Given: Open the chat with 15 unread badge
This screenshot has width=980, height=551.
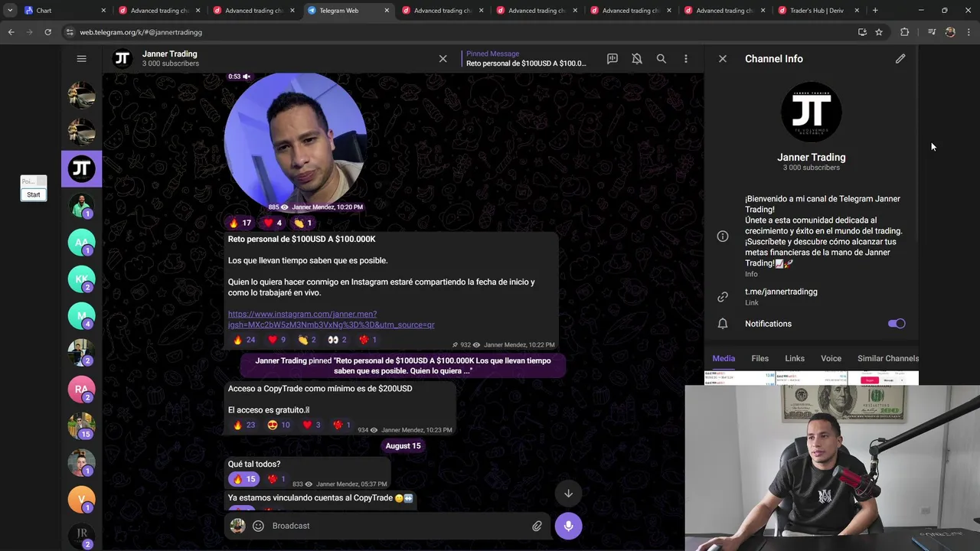Looking at the screenshot, I should pyautogui.click(x=81, y=425).
